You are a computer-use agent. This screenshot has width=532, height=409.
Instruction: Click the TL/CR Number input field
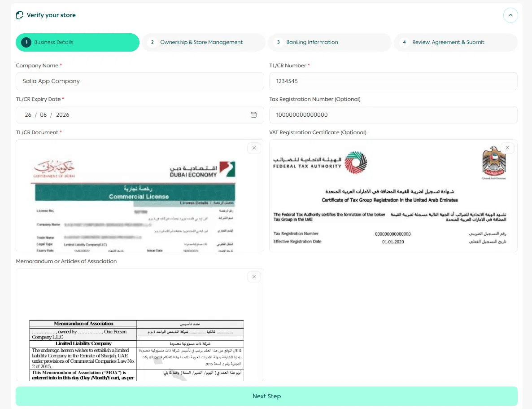393,81
